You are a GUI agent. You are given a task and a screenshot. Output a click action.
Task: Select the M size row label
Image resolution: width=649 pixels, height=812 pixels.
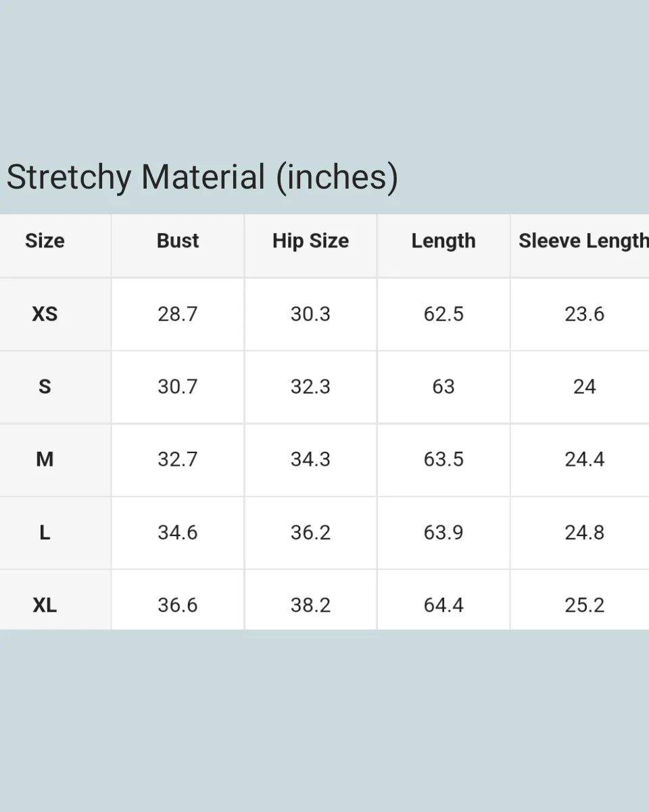pos(45,460)
